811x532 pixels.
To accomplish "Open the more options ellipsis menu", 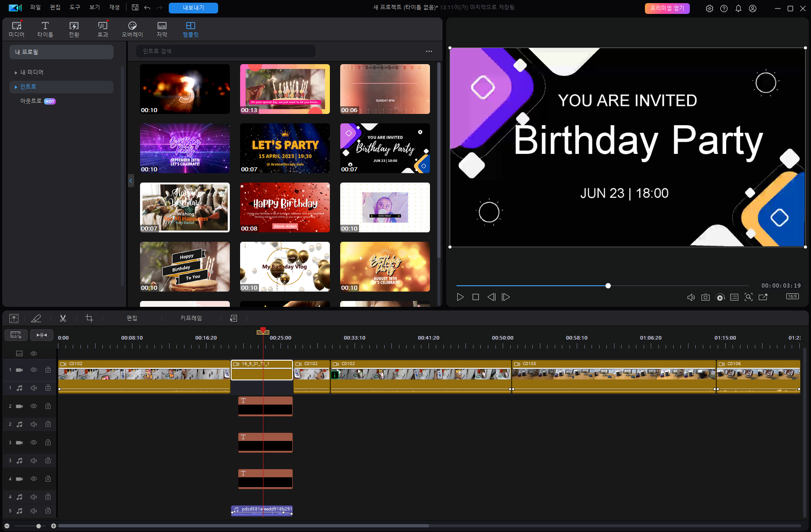I will [x=429, y=51].
